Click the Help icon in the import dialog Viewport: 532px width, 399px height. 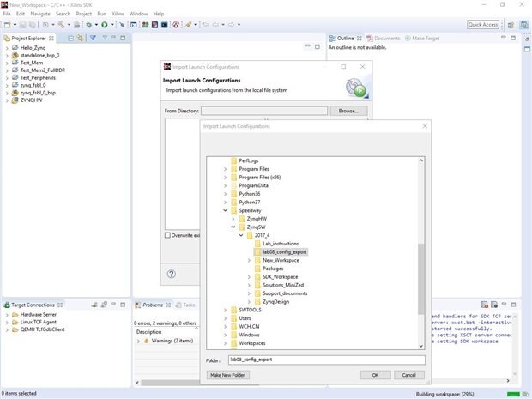(x=172, y=274)
